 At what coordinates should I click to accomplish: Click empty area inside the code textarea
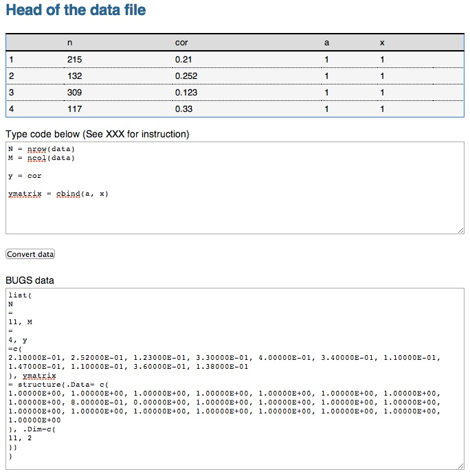234,216
